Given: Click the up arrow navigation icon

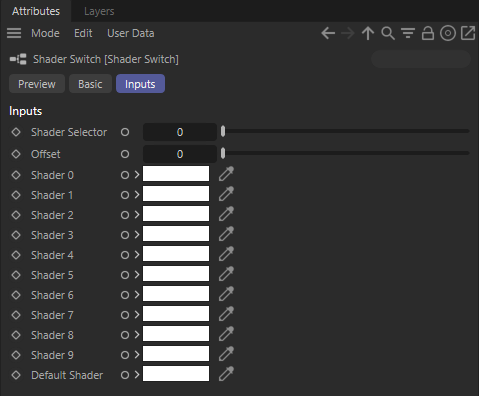Looking at the screenshot, I should point(368,33).
